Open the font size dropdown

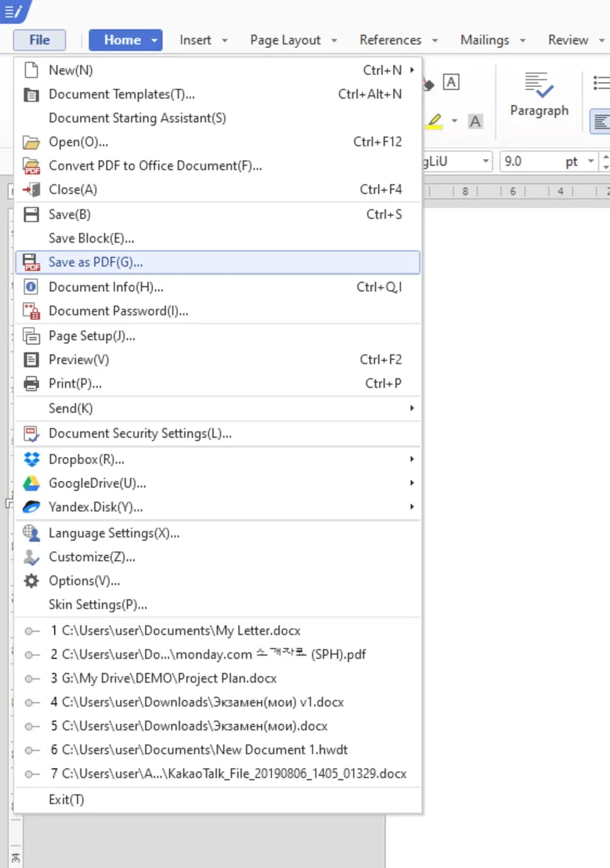(591, 162)
